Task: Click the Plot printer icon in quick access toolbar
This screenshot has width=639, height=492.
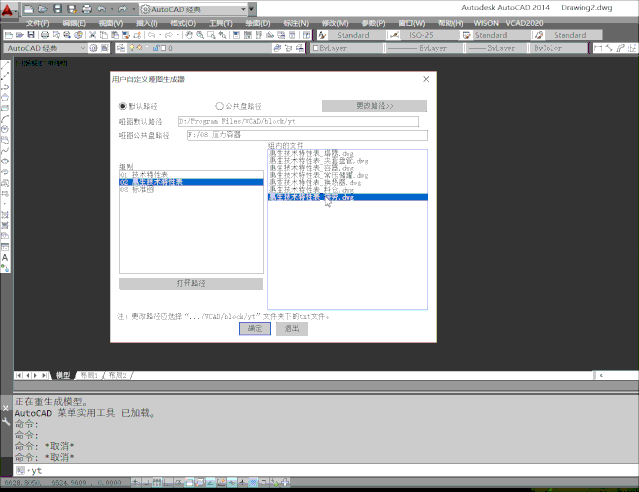Action: point(87,9)
